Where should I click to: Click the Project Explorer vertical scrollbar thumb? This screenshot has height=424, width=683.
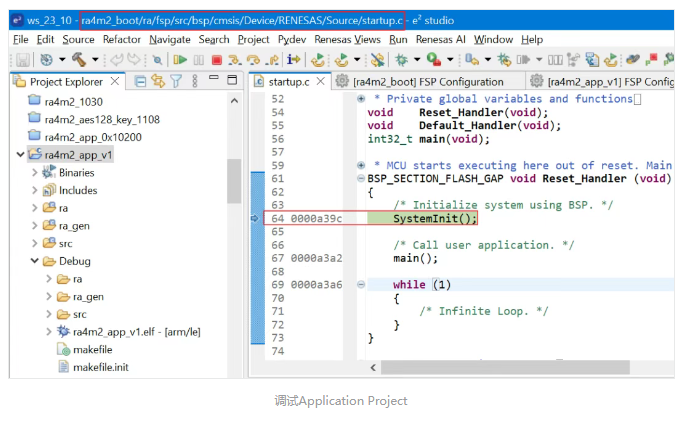[x=234, y=180]
